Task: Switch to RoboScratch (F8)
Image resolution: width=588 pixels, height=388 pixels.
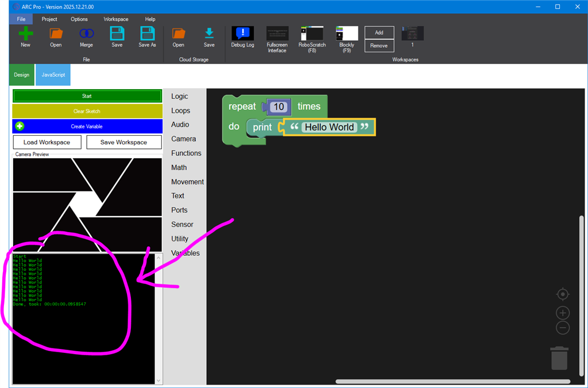Action: [312, 34]
